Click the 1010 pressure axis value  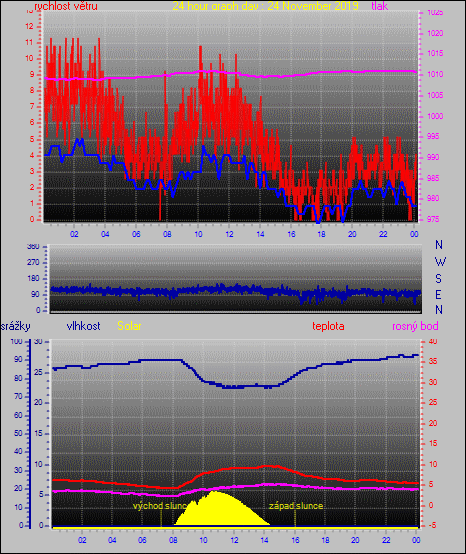click(x=435, y=75)
